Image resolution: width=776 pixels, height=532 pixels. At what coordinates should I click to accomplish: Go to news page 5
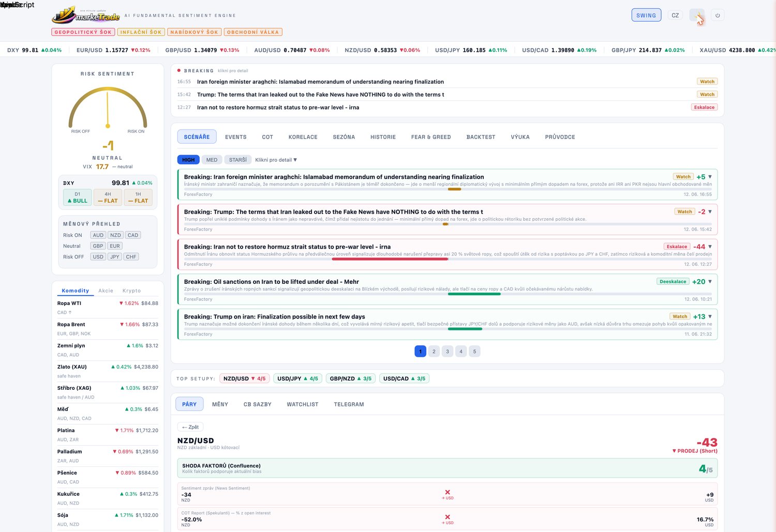point(474,352)
